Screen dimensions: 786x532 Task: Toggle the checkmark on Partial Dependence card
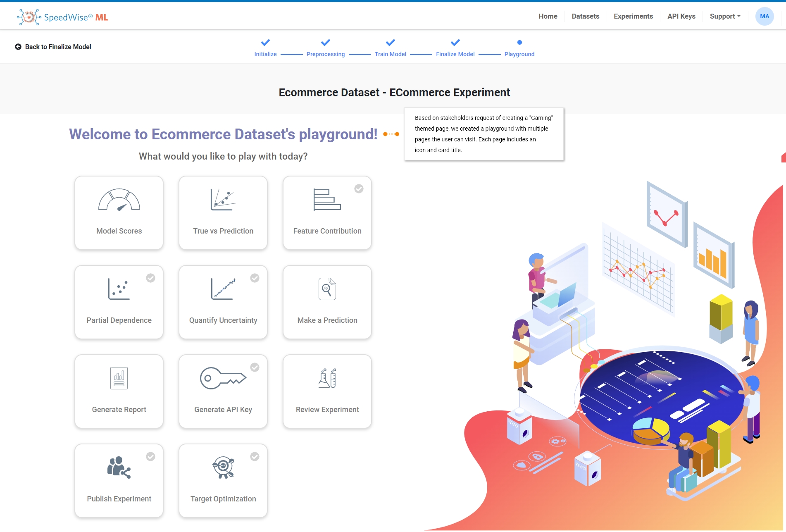[x=151, y=278]
